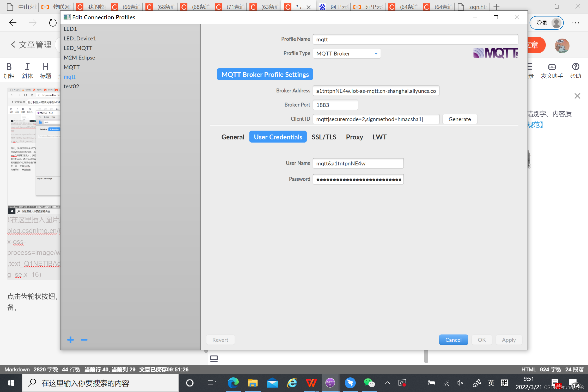This screenshot has width=588, height=392.
Task: Open WeChat from the taskbar
Action: pyautogui.click(x=369, y=383)
